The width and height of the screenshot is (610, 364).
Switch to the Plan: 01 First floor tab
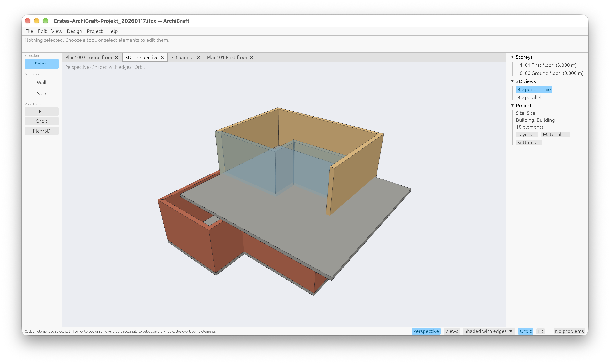point(227,57)
